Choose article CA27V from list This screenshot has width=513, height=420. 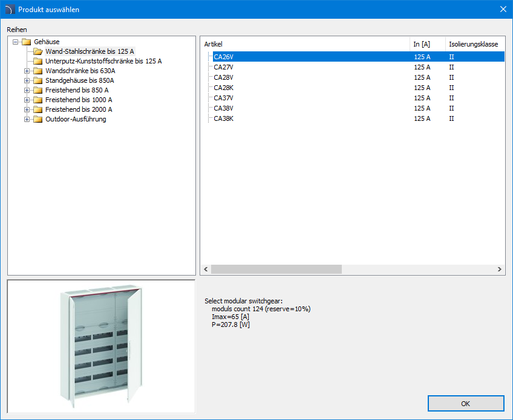[223, 67]
